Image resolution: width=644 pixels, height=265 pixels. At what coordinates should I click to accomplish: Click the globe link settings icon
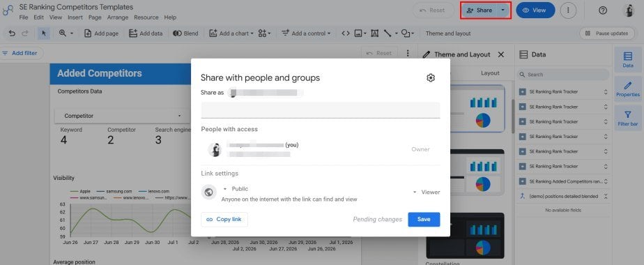[x=209, y=192]
